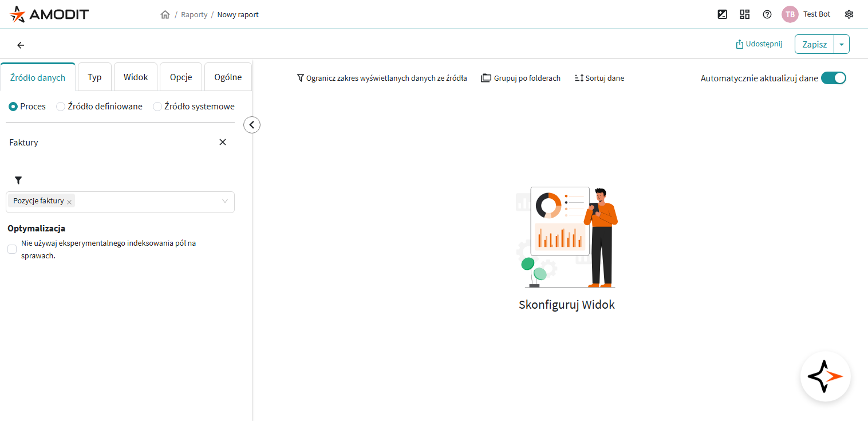
Task: Open the AI assistant star button
Action: [x=826, y=376]
